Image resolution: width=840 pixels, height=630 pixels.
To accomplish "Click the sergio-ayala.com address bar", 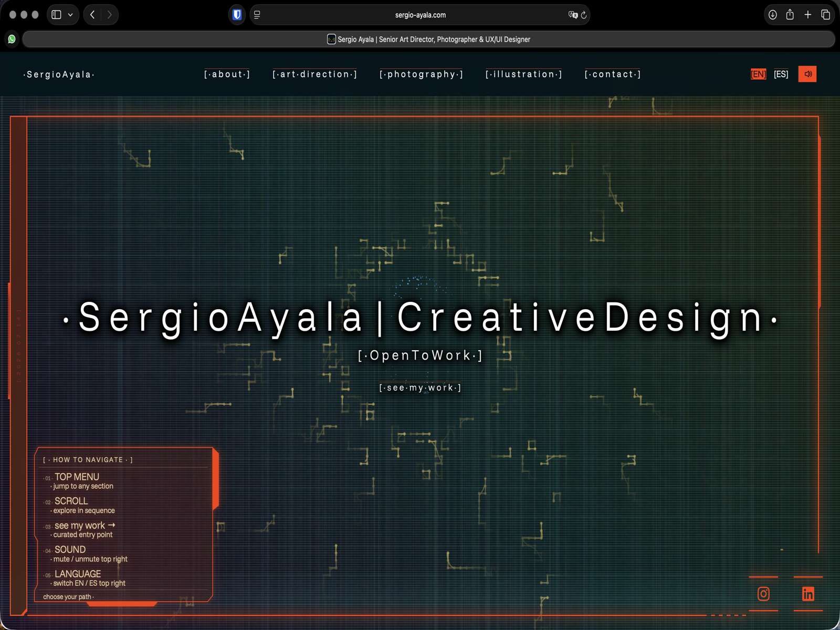I will click(x=420, y=15).
